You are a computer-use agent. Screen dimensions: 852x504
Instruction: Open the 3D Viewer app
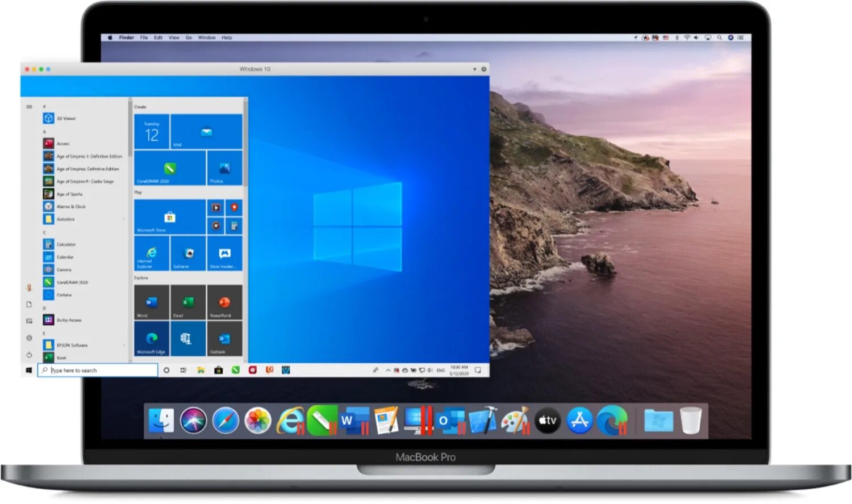[x=60, y=118]
